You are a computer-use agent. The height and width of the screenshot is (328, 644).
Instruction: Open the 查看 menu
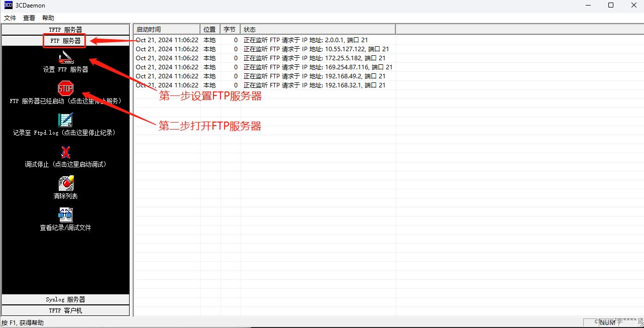pos(29,18)
